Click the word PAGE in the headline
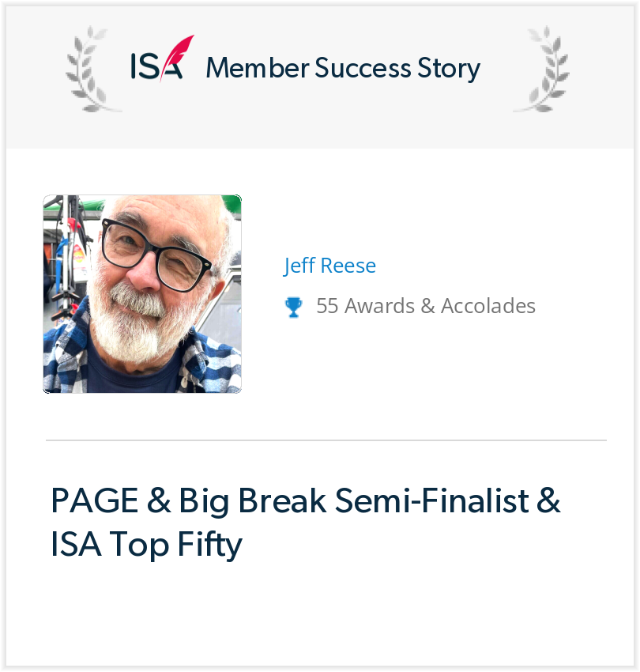Viewport: 640px width, 672px height. (95, 500)
